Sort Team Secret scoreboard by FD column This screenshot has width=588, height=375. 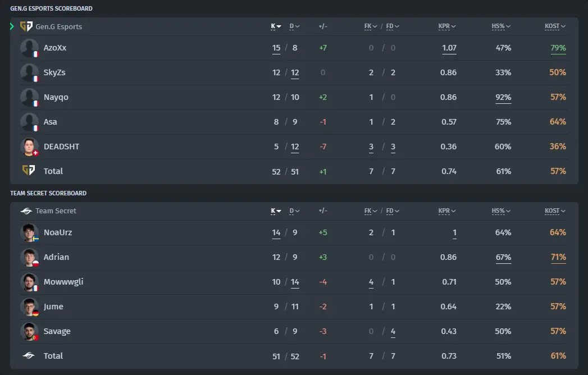point(393,211)
